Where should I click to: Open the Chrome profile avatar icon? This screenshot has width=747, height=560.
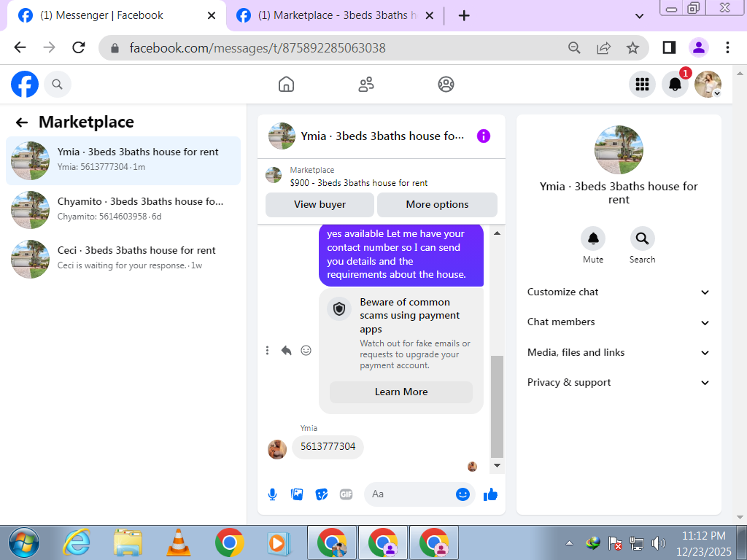point(699,47)
